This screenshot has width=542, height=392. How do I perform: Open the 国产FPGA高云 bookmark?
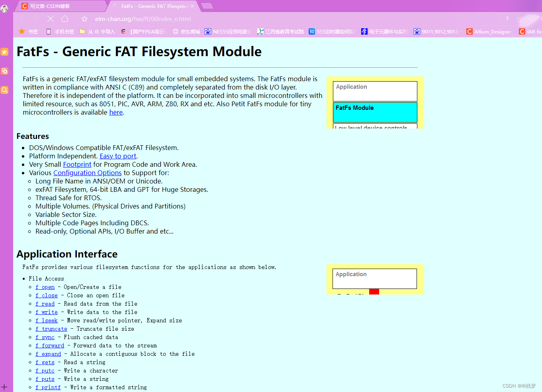point(143,31)
